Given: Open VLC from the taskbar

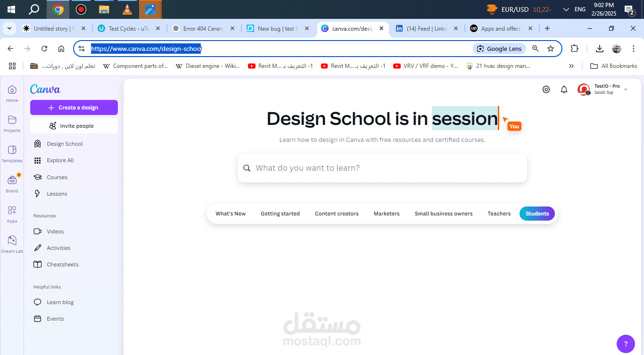Looking at the screenshot, I should [127, 9].
